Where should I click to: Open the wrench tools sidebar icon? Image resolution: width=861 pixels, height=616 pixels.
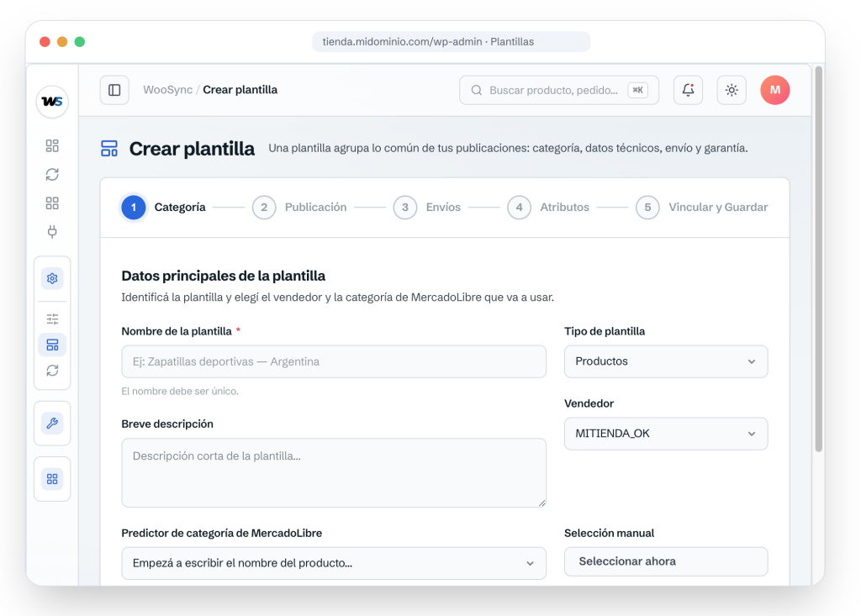coord(52,424)
